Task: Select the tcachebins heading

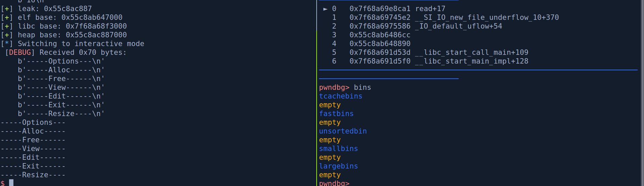Action: (x=340, y=96)
